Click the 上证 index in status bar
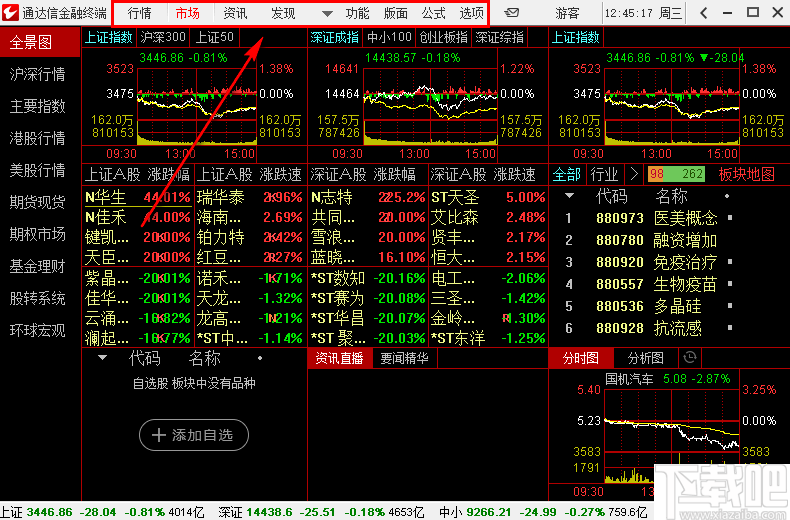This screenshot has height=520, width=790. pos(103,512)
